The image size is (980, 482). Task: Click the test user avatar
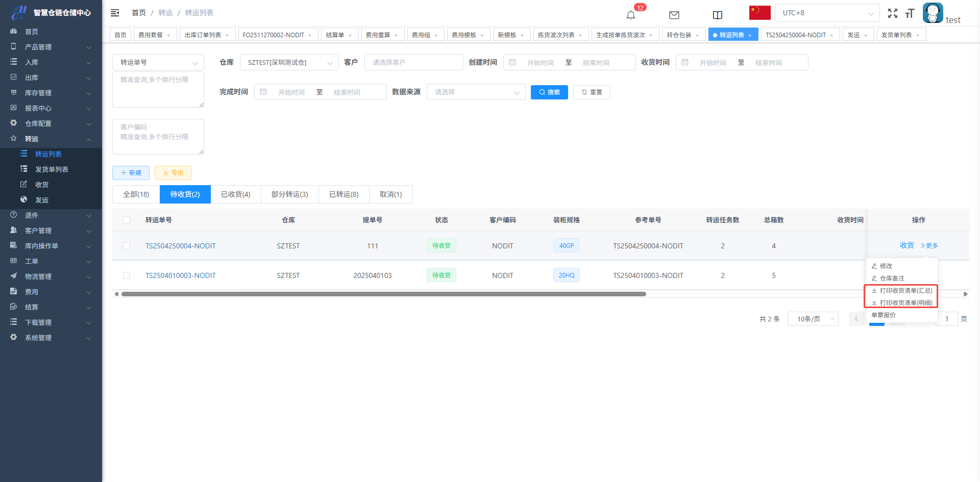point(933,13)
